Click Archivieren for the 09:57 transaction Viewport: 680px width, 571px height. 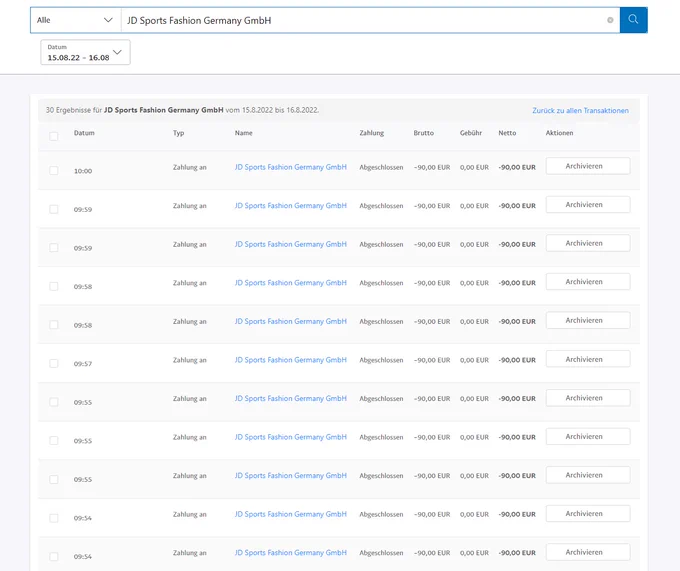tap(588, 359)
